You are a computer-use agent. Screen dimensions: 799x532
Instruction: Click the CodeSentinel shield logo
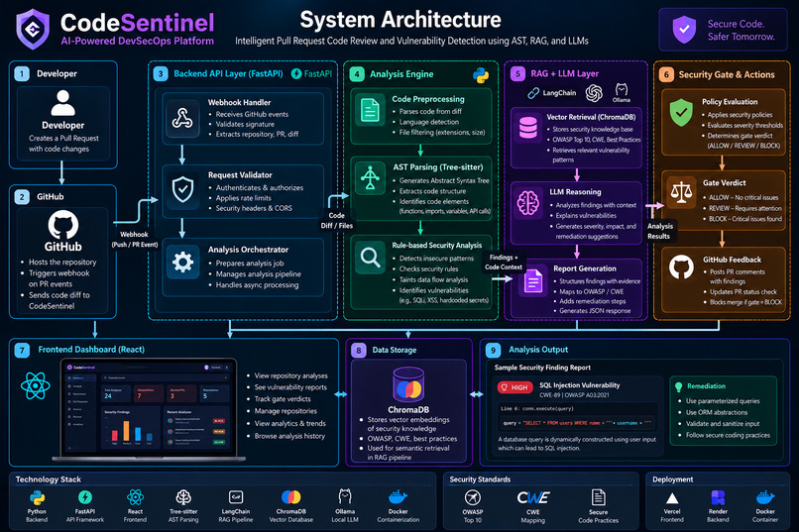point(33,29)
